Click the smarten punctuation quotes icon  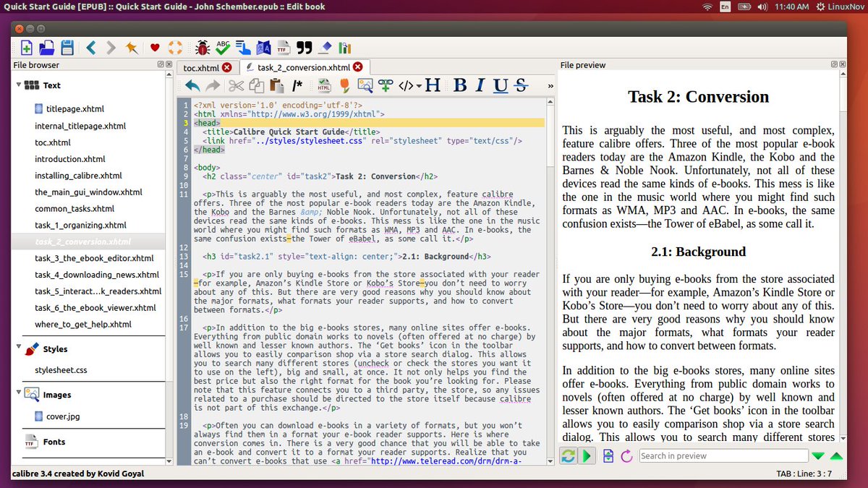point(305,48)
